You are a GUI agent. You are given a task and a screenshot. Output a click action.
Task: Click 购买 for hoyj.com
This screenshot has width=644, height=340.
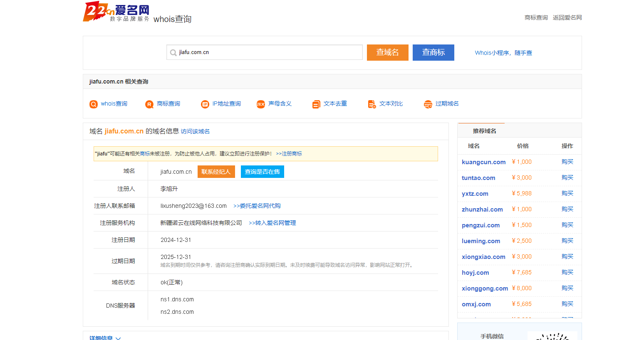pos(567,272)
